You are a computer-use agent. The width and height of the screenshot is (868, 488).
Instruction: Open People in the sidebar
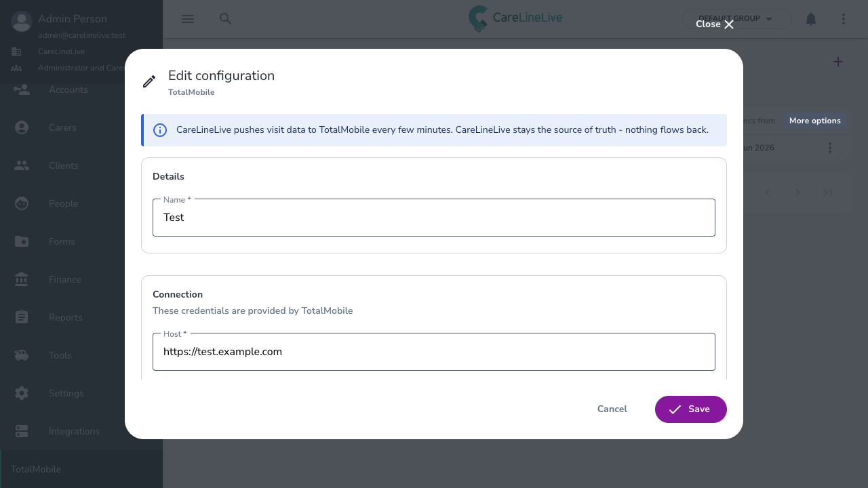[x=81, y=203]
